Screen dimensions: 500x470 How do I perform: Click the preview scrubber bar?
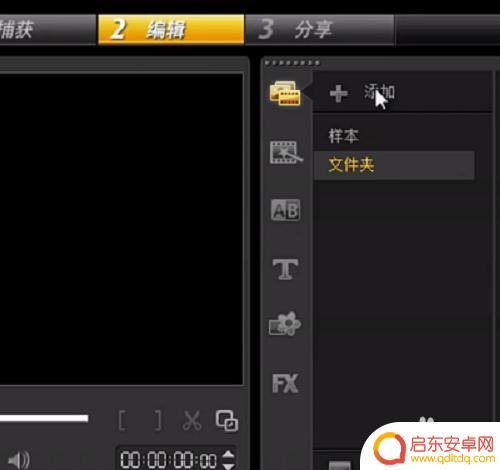(44, 418)
